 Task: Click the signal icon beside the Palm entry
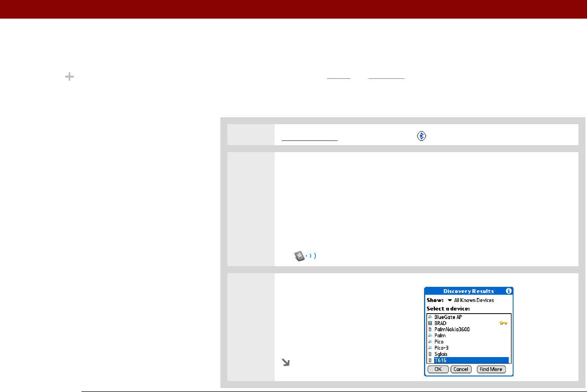coord(430,336)
